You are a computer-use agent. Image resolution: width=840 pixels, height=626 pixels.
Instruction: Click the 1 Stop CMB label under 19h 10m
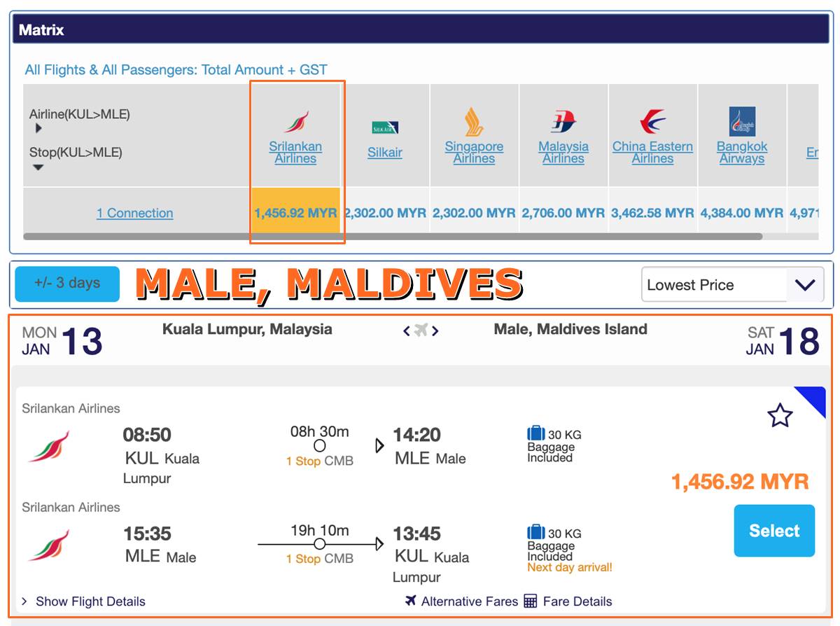point(320,559)
